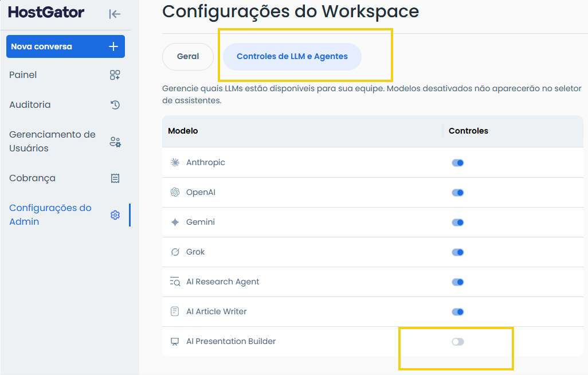Click the AI Article Writer document icon
The image size is (588, 375).
[175, 311]
